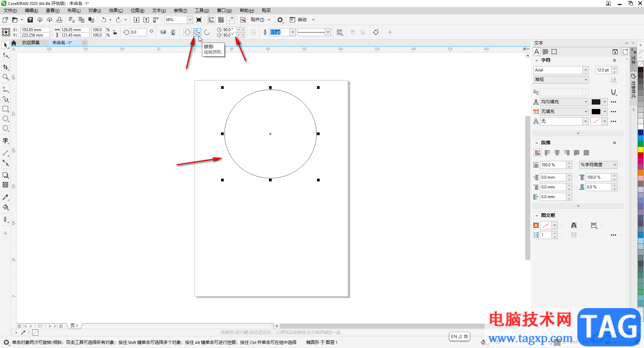The width and height of the screenshot is (644, 348).
Task: Toggle grid display in the toolbar
Action: pyautogui.click(x=221, y=20)
